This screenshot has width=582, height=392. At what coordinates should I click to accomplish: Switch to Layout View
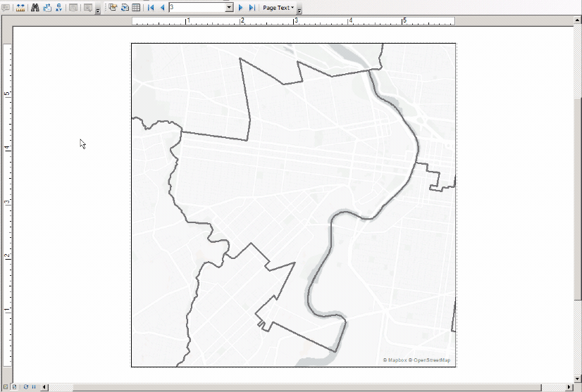(x=15, y=387)
